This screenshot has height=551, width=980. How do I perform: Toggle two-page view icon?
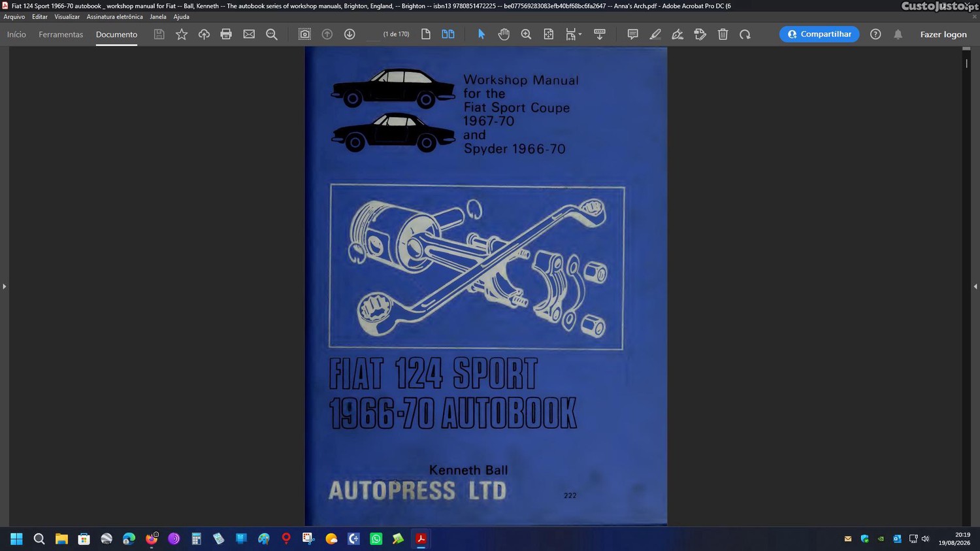[448, 34]
